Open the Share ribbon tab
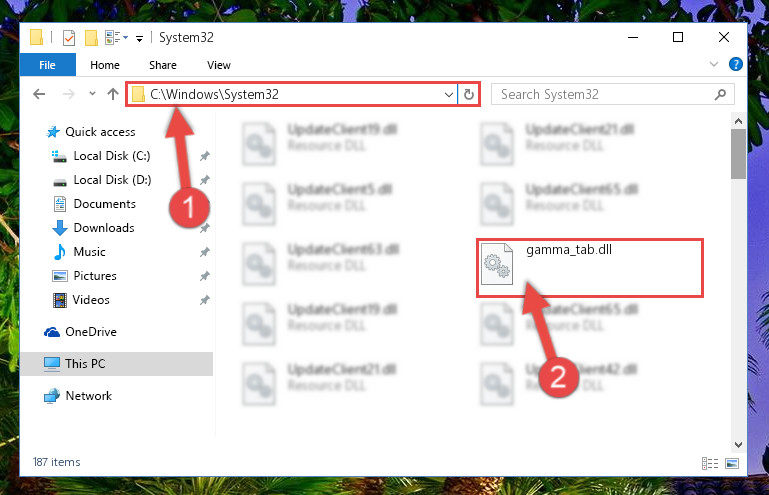 (163, 65)
